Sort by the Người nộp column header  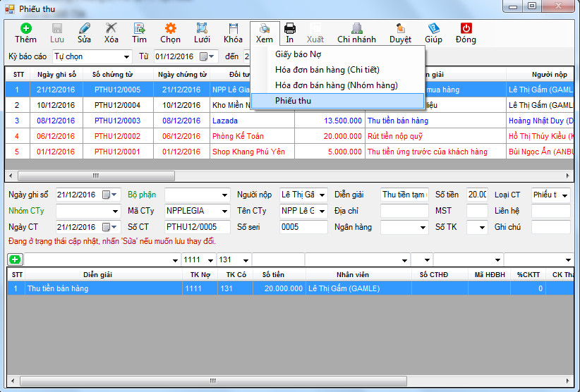pos(540,74)
